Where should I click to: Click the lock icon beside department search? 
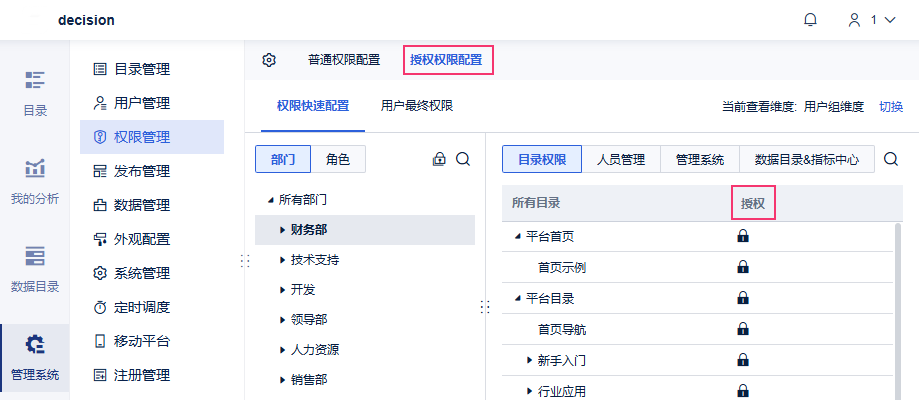(439, 159)
